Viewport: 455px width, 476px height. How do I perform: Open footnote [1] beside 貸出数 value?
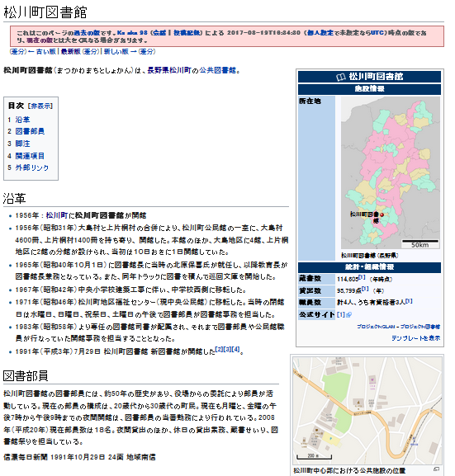[x=365, y=289]
